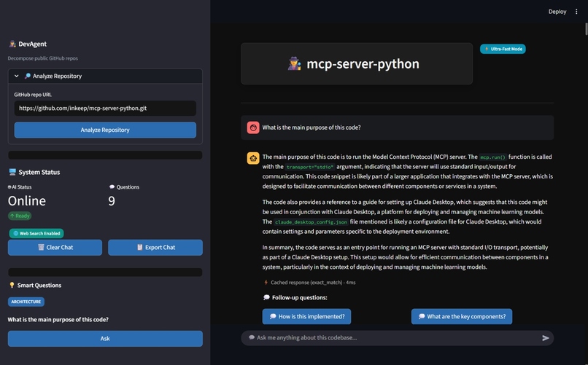This screenshot has width=588, height=365.
Task: Click the 'mcp.run()' inline code
Action: click(x=492, y=157)
